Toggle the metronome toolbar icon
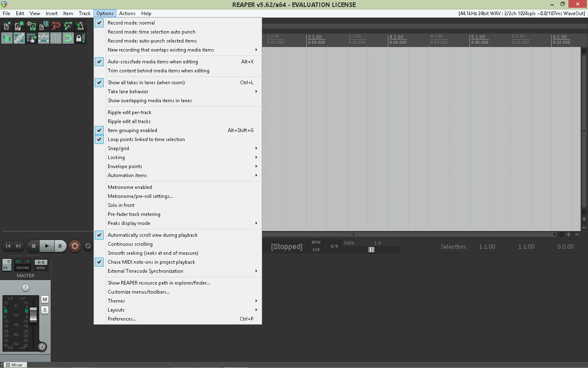The width and height of the screenshot is (588, 368). pos(80,26)
